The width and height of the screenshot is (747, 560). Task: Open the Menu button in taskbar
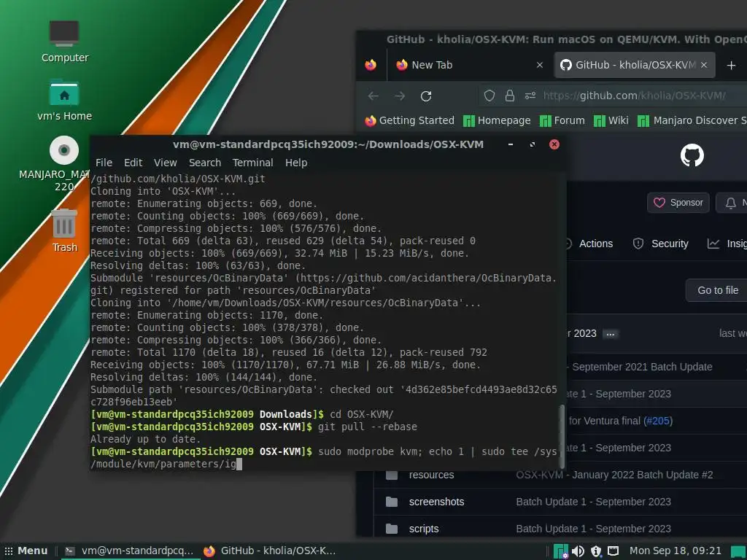27,551
